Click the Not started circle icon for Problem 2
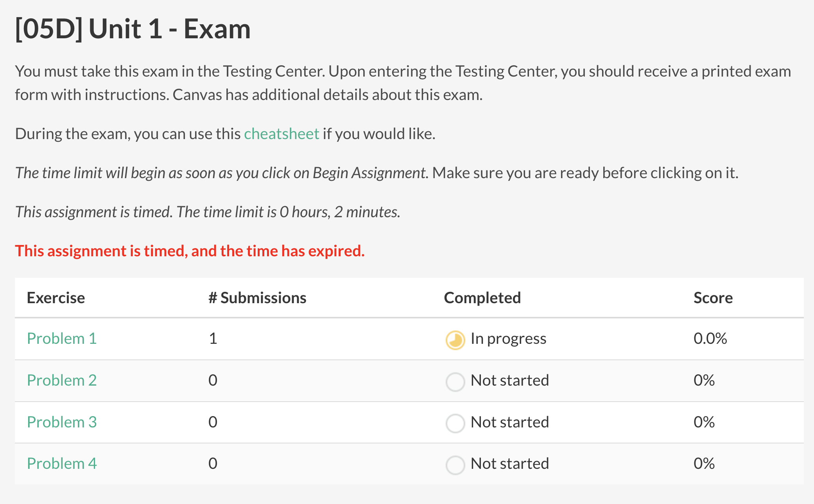This screenshot has width=814, height=504. pos(455,381)
